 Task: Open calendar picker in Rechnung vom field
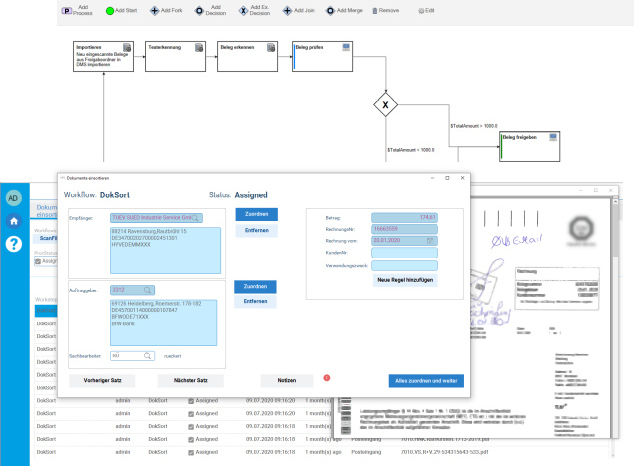(430, 241)
